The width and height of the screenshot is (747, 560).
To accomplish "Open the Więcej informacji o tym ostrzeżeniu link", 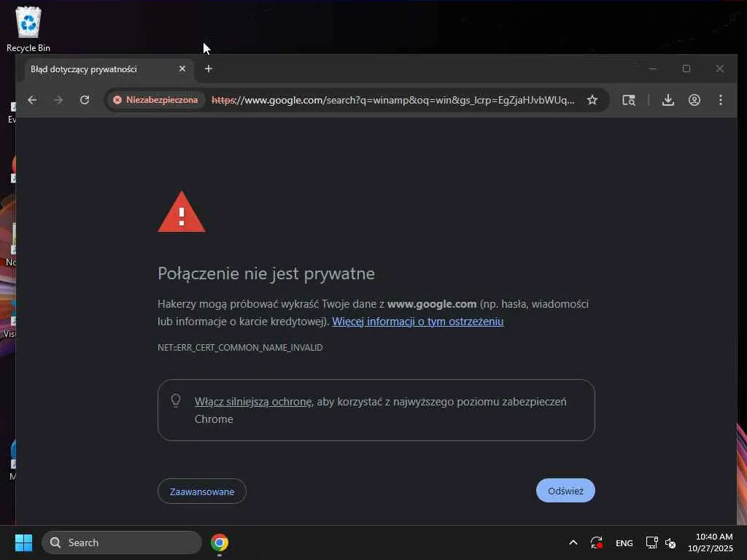I will click(x=417, y=322).
